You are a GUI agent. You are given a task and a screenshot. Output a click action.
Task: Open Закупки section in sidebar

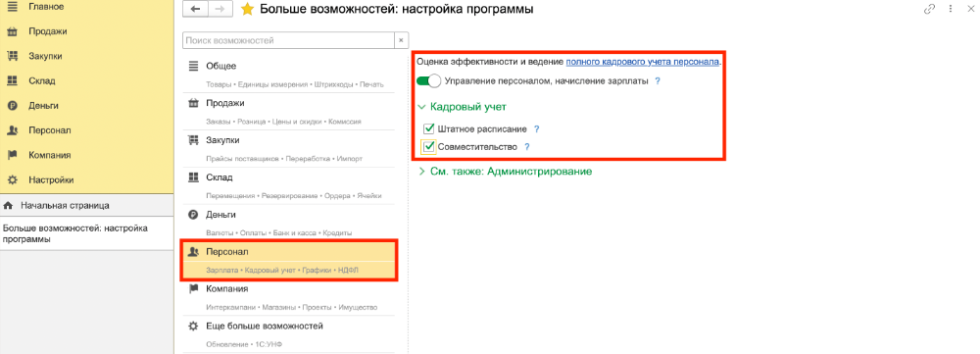coord(45,56)
